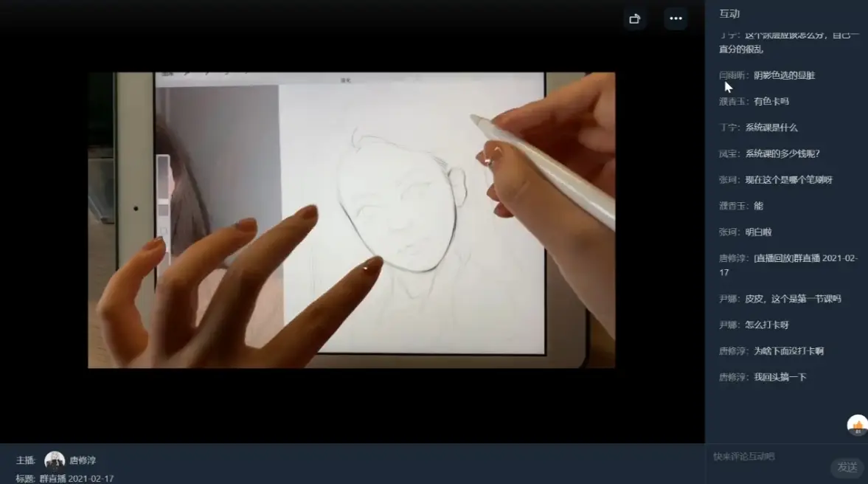This screenshot has height=484, width=868.
Task: Click username 张珂 in the chat
Action: [728, 179]
